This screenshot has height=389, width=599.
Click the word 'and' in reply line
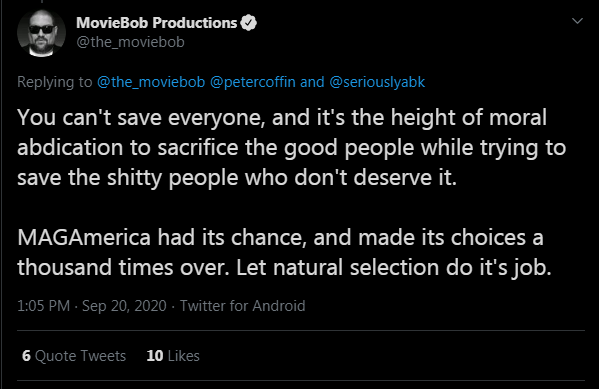312,82
